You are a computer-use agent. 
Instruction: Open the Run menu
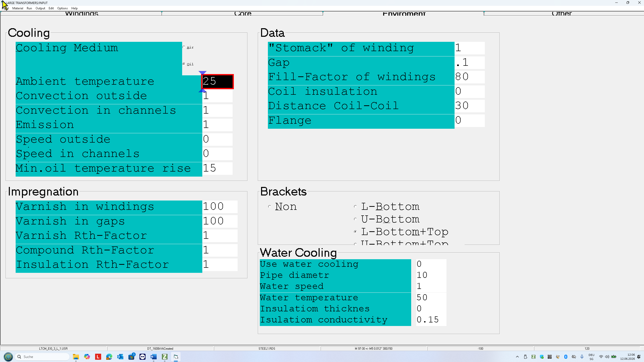tap(29, 8)
